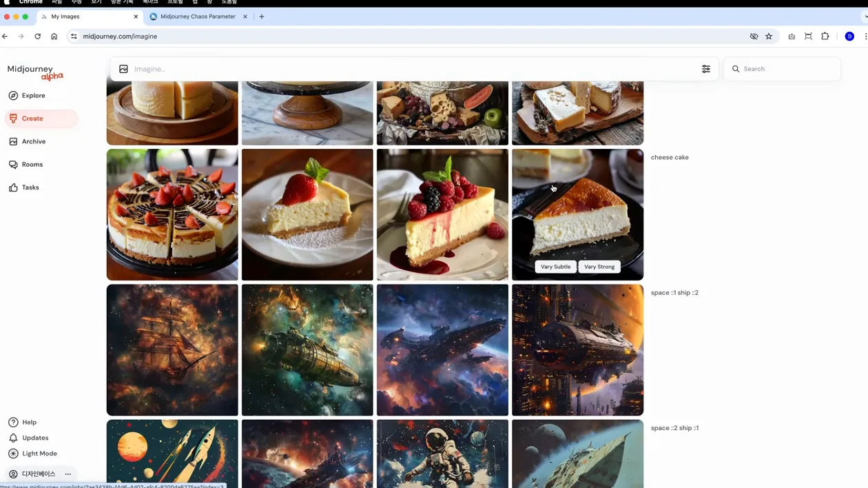Open a new browser tab

pyautogui.click(x=262, y=17)
